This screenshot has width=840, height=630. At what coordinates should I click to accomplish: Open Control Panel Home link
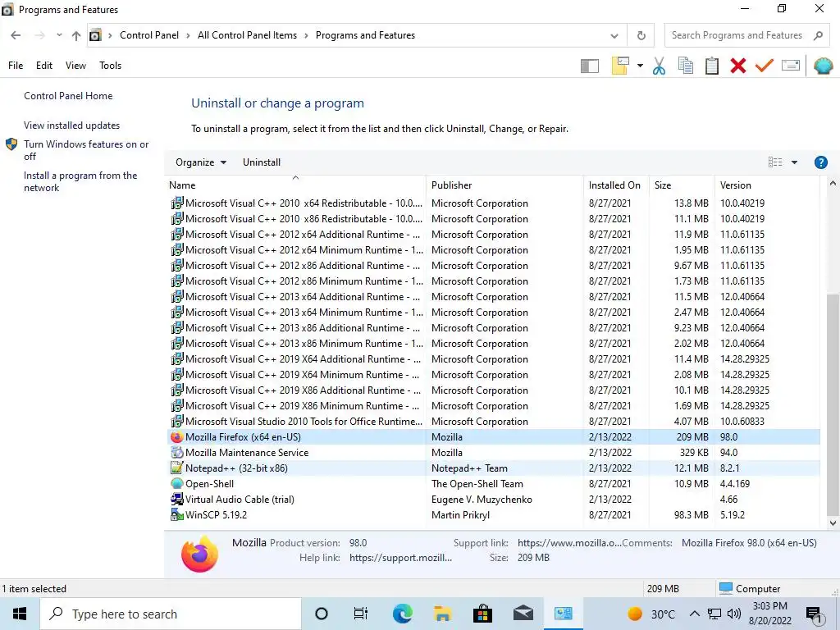(68, 96)
